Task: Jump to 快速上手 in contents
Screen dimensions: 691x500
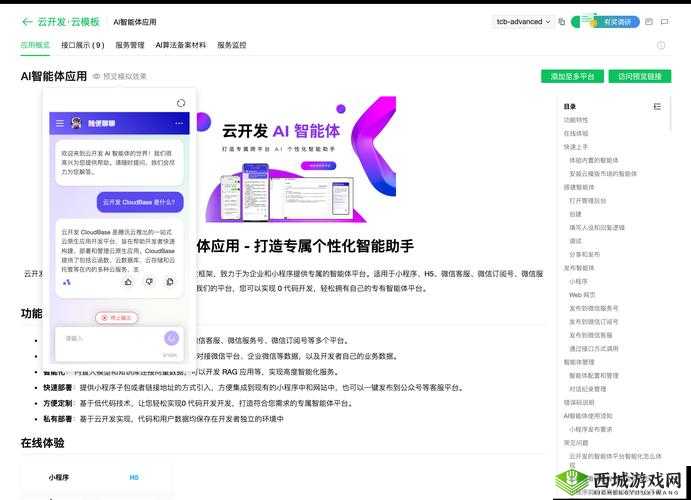Action: tap(575, 147)
